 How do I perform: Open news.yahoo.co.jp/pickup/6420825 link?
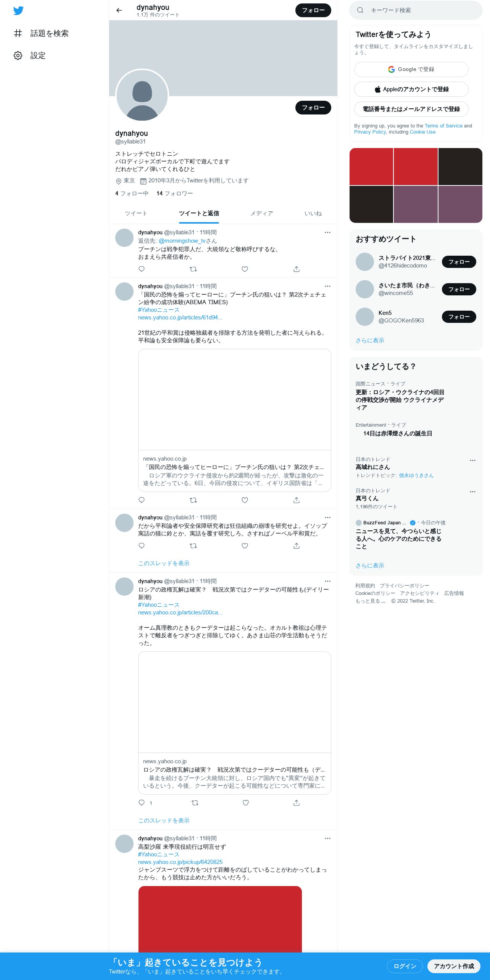pos(180,862)
